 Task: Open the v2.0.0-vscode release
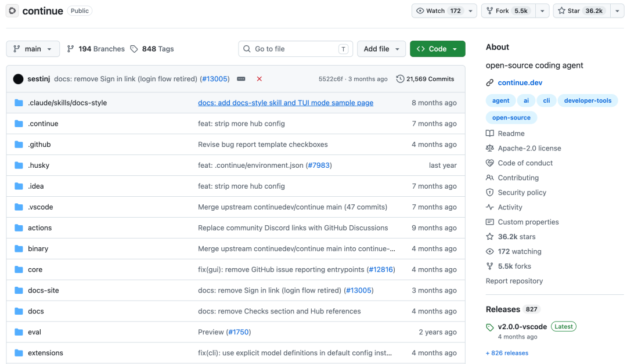click(x=522, y=326)
